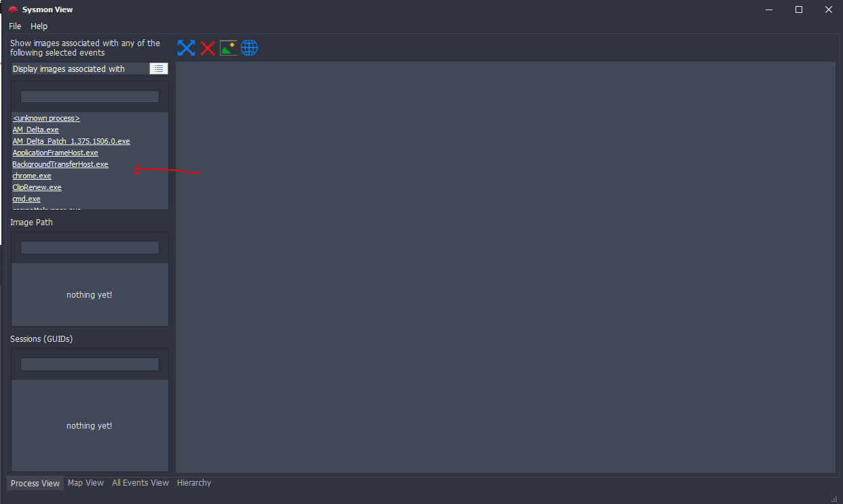Switch to the All Events View tab

[140, 483]
